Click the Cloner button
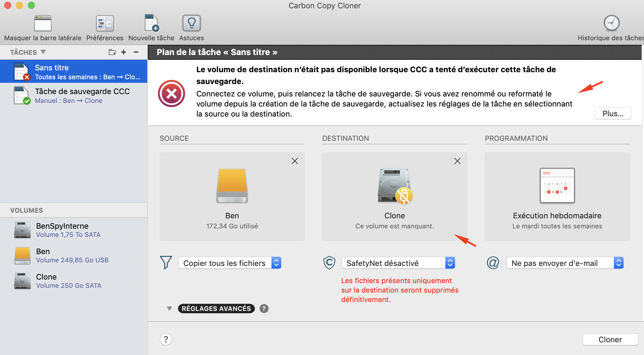The image size is (644, 355). [x=610, y=339]
